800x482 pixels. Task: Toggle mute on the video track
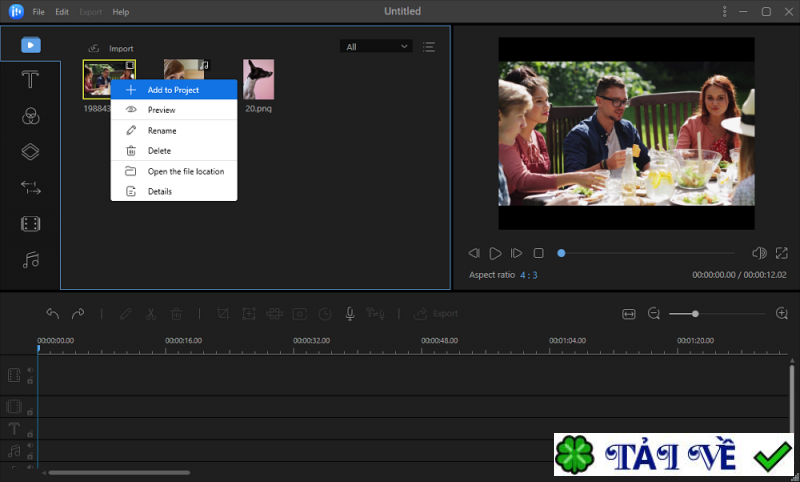click(29, 370)
